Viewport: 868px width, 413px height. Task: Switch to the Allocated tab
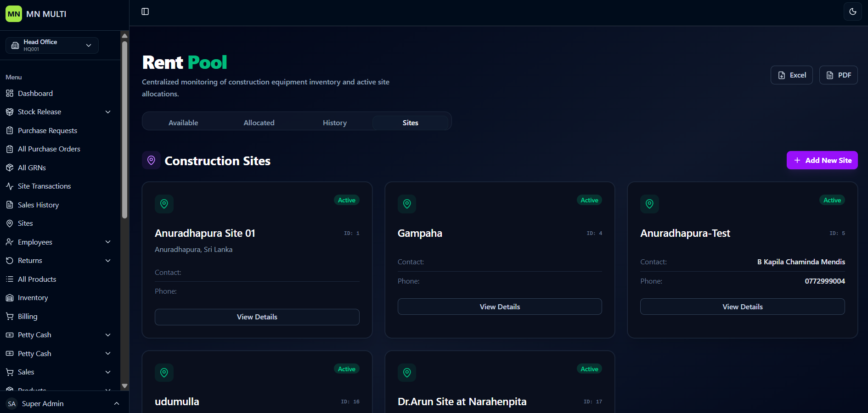coord(259,123)
